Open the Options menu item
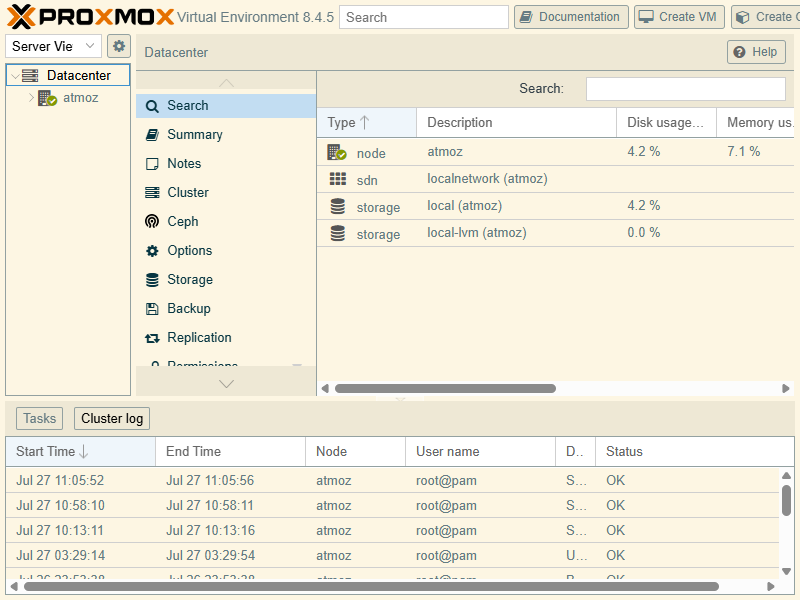 pos(226,251)
